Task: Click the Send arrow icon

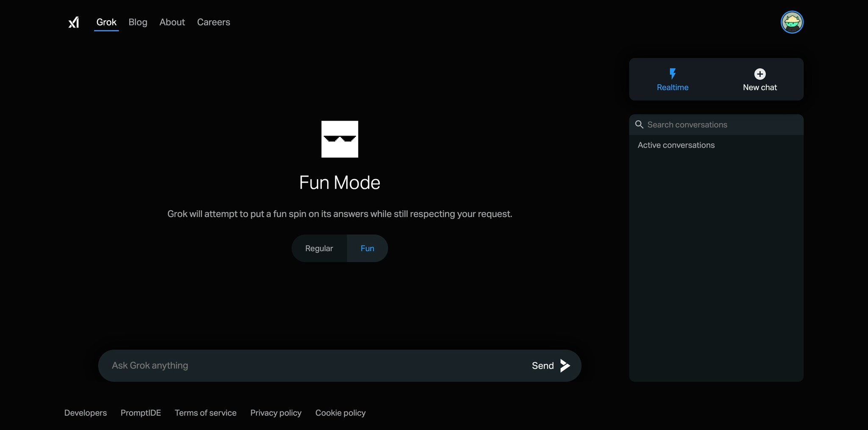Action: [x=565, y=366]
